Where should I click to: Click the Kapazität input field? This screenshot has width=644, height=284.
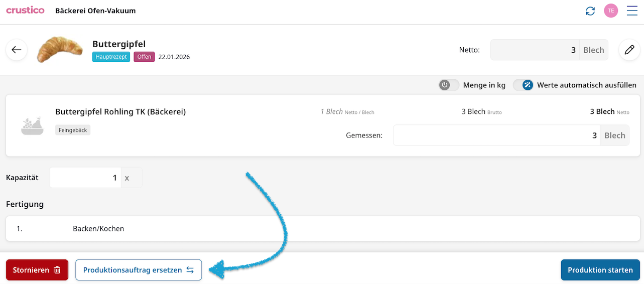(85, 178)
